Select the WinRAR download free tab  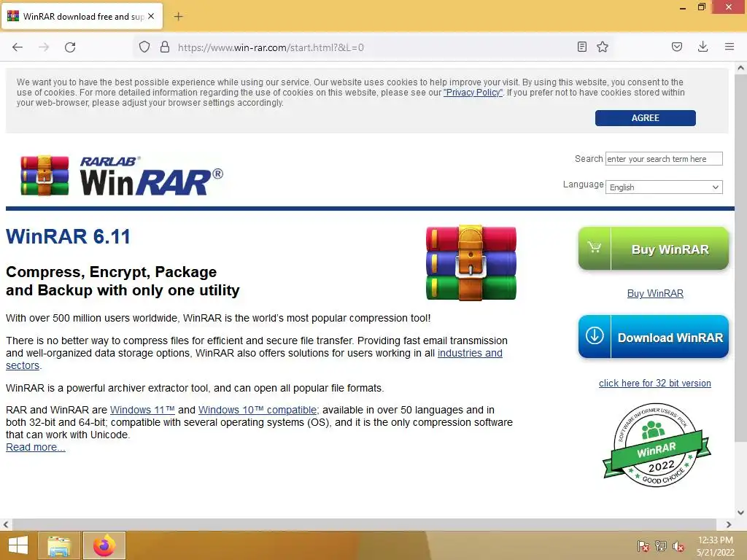tap(82, 16)
